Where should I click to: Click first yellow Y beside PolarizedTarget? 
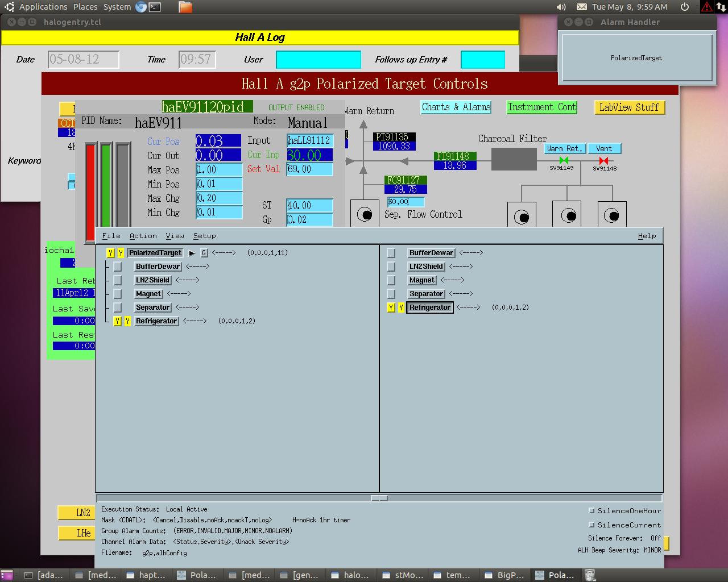110,253
